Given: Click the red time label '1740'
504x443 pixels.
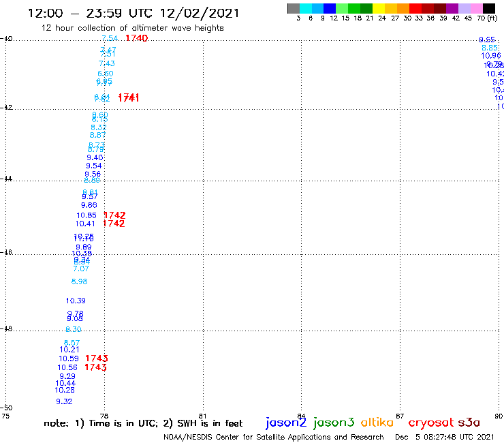Looking at the screenshot, I should click(x=137, y=38).
